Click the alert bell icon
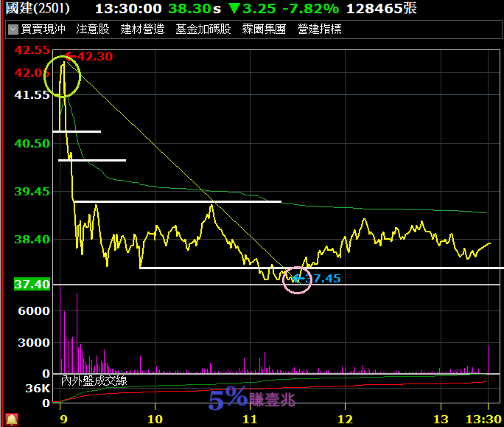This screenshot has width=504, height=427. pyautogui.click(x=11, y=420)
